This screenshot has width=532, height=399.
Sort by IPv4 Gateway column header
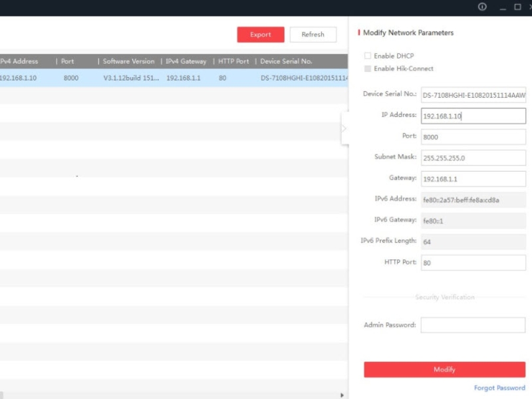point(186,61)
